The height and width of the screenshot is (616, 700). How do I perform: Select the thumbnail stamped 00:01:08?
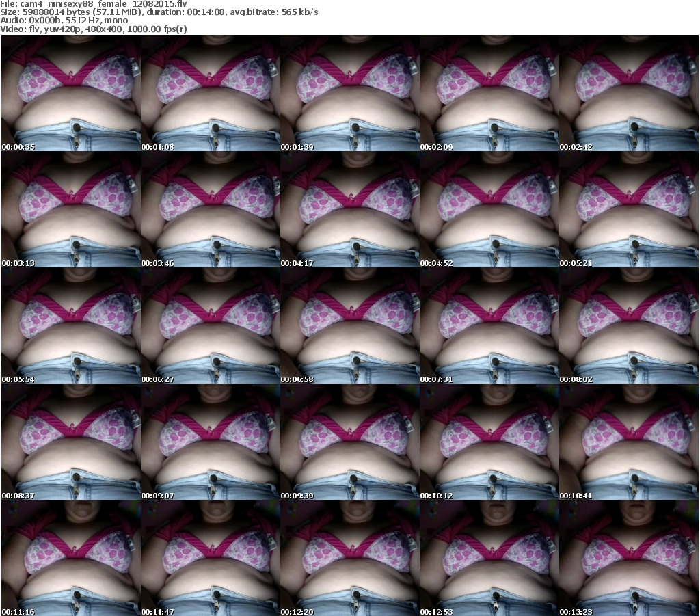pyautogui.click(x=211, y=93)
